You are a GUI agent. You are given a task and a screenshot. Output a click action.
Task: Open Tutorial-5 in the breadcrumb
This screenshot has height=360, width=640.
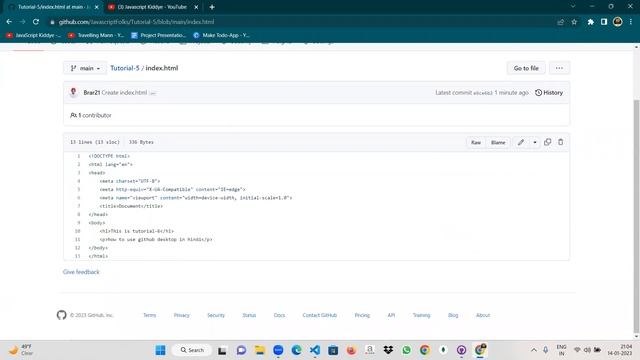tap(125, 68)
